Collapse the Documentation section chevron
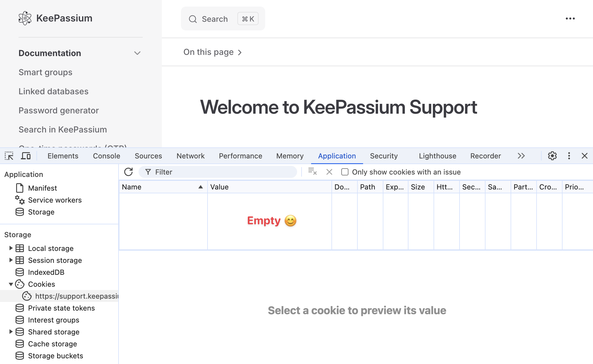The width and height of the screenshot is (593, 364). point(137,53)
